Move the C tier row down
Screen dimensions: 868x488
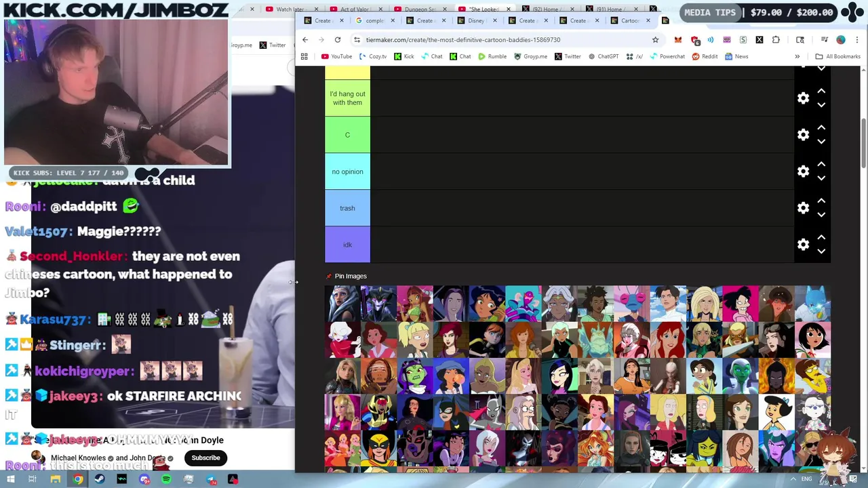coord(821,142)
